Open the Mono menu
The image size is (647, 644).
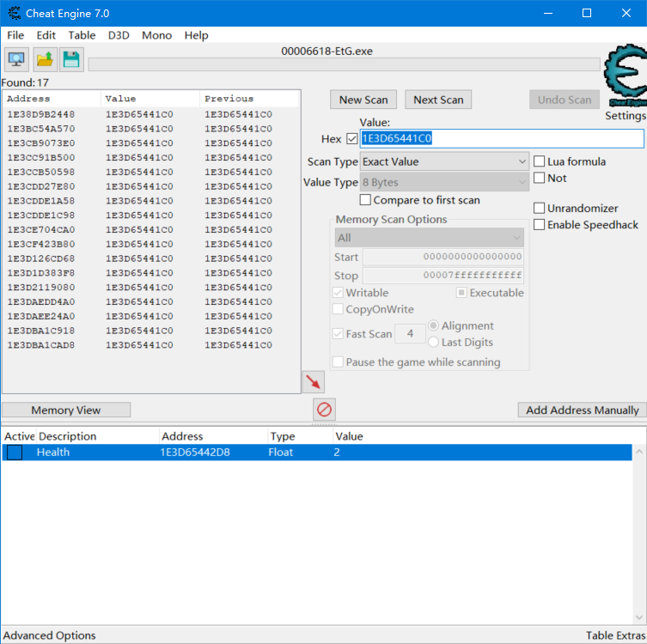pyautogui.click(x=156, y=35)
